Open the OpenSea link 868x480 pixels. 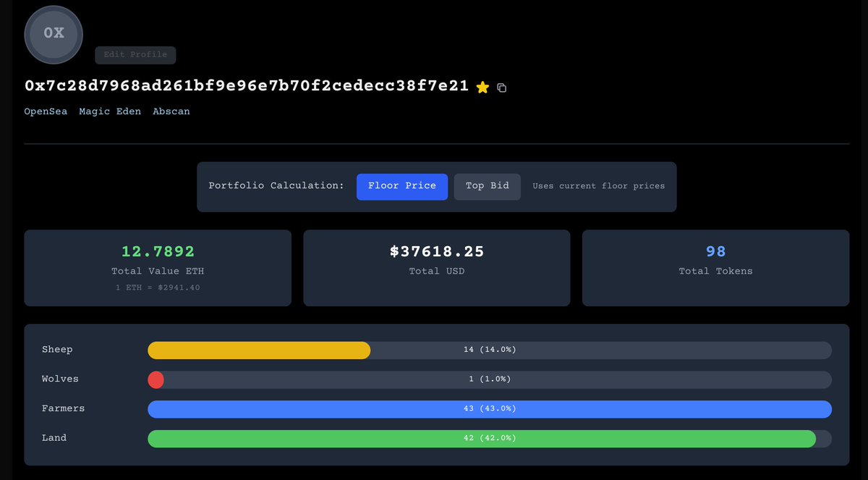coord(46,111)
